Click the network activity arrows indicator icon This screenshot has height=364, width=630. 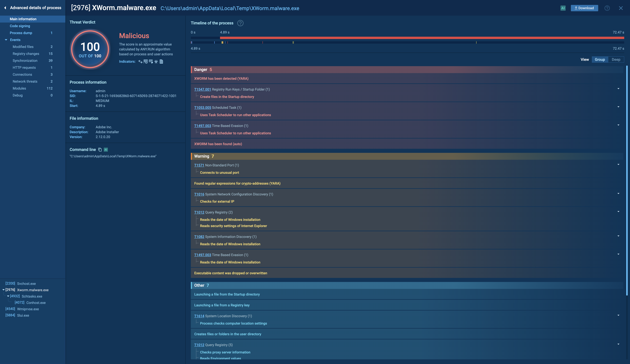point(140,61)
